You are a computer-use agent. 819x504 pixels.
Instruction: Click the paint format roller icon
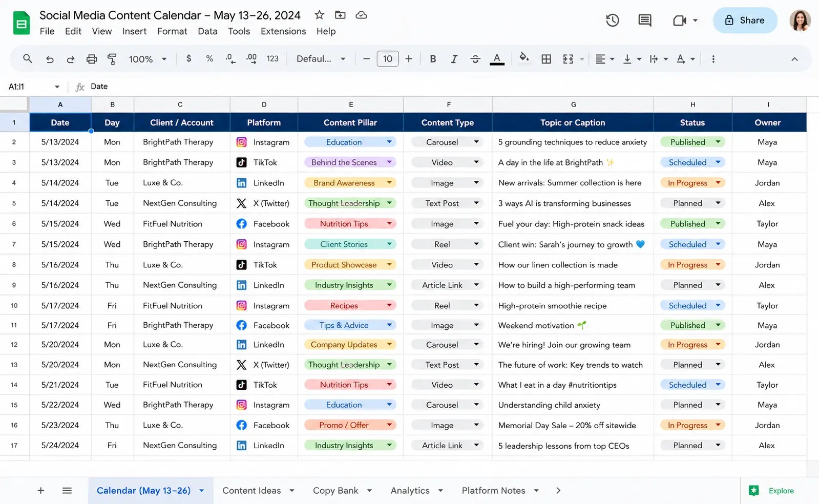point(112,59)
